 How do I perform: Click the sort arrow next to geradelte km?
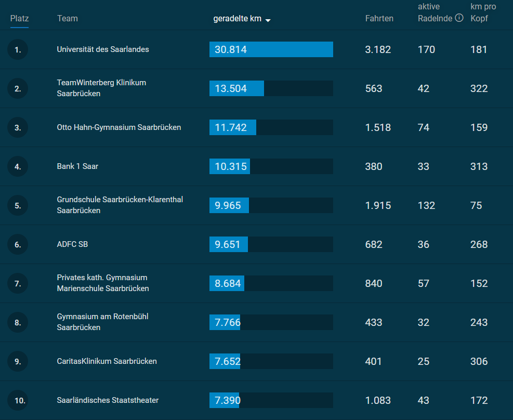coord(268,20)
